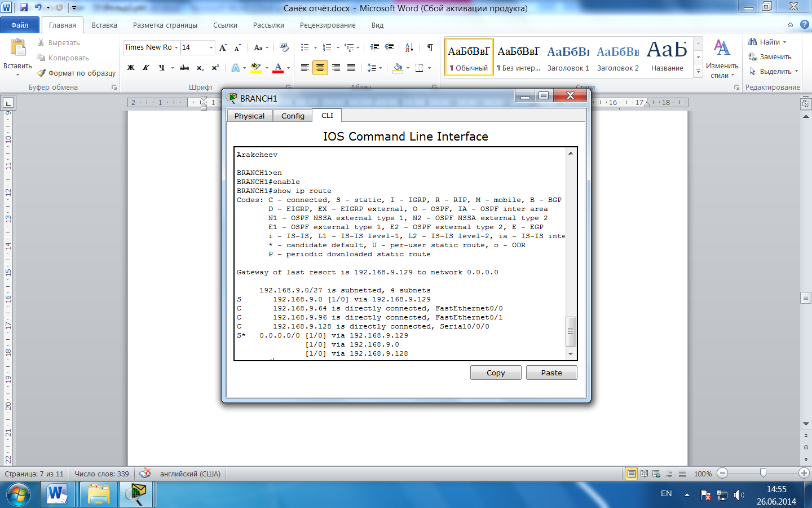This screenshot has height=508, width=812.
Task: Toggle bold formatting (Ж)
Action: pos(131,68)
